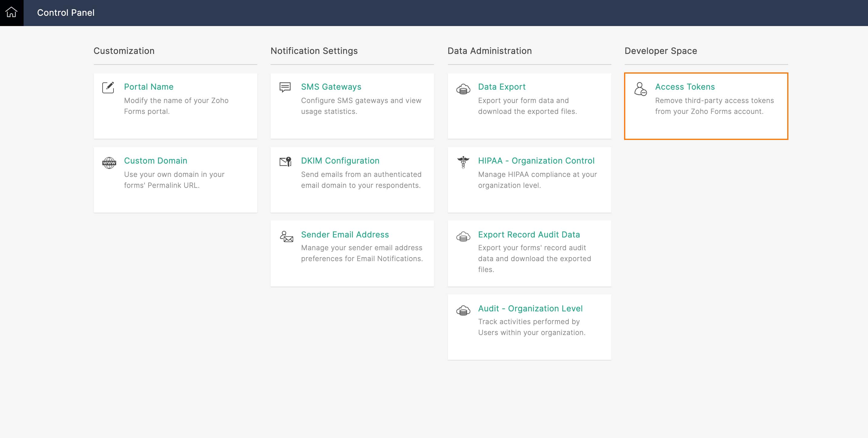
Task: Open Audit - Organization Level page
Action: (x=530, y=308)
